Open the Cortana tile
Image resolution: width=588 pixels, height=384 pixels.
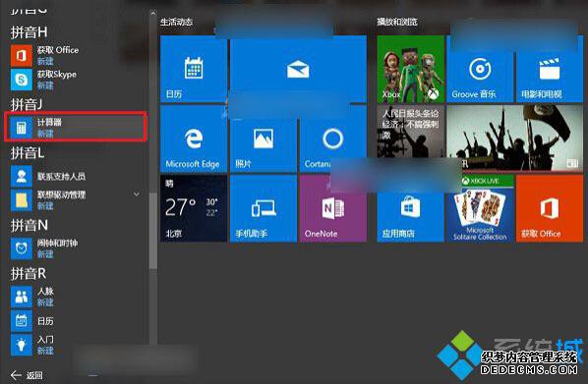pyautogui.click(x=333, y=138)
